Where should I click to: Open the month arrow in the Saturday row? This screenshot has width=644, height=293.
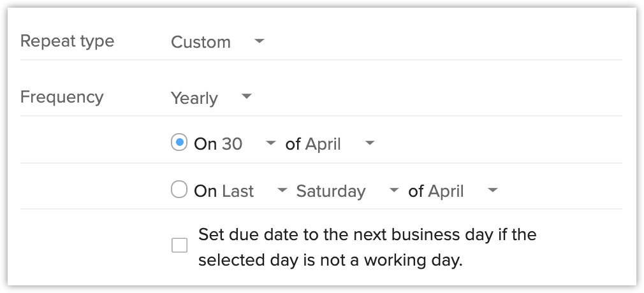[492, 190]
